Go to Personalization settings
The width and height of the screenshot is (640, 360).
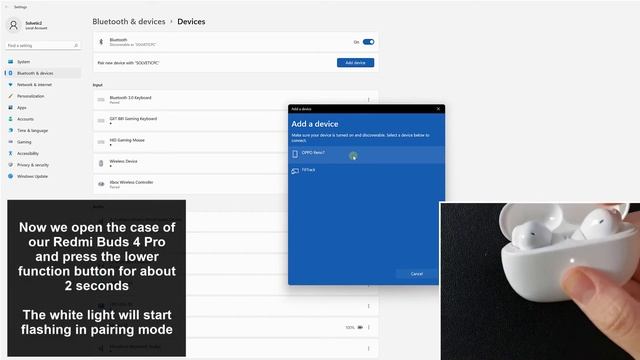point(31,96)
